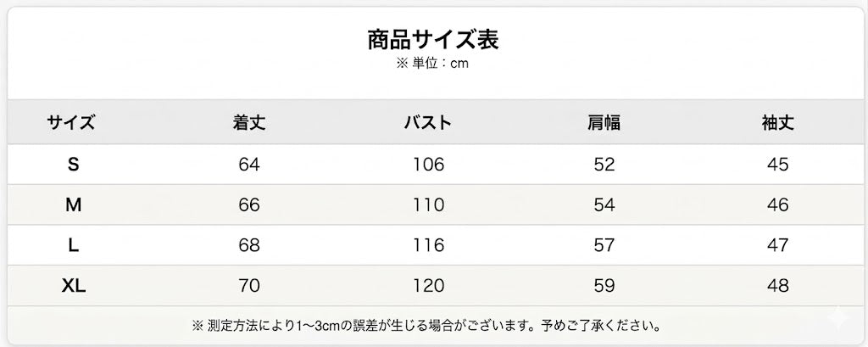Image resolution: width=868 pixels, height=347 pixels.
Task: Select the 着丈 column header
Action: click(249, 122)
